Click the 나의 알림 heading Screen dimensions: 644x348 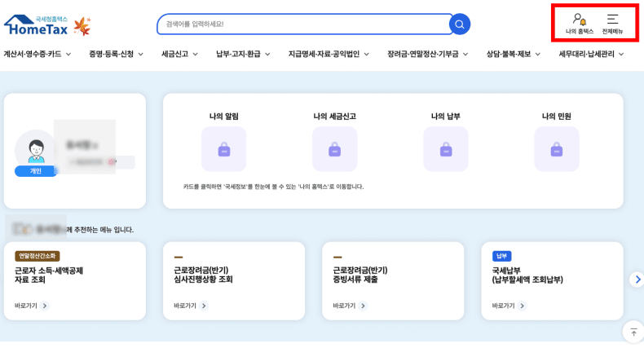click(x=224, y=117)
